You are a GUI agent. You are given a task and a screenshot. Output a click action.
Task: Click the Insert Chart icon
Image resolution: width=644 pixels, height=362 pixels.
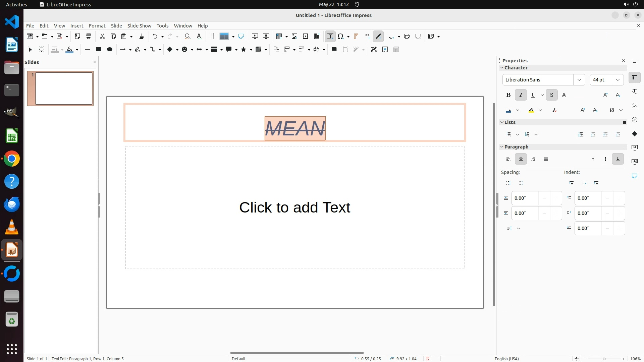click(x=317, y=36)
